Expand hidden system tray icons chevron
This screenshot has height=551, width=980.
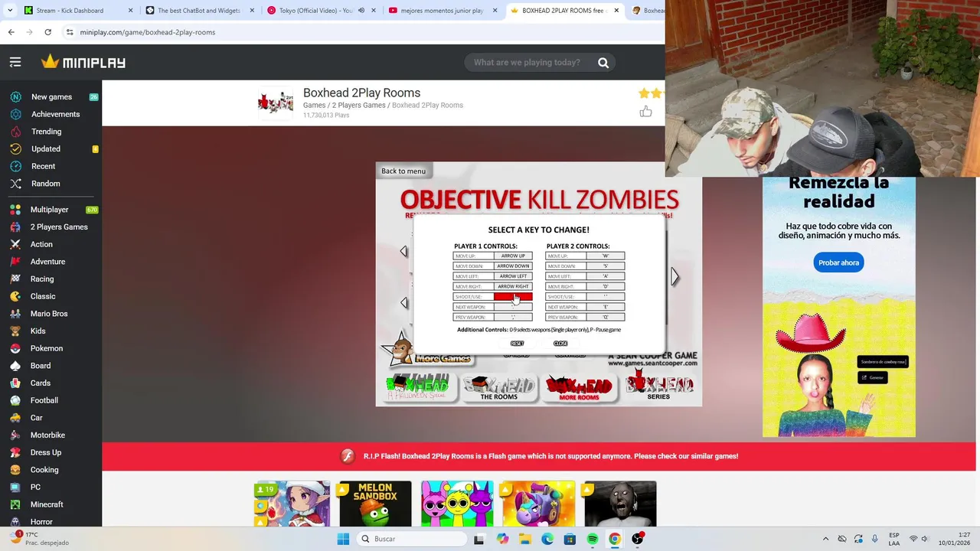tap(825, 539)
